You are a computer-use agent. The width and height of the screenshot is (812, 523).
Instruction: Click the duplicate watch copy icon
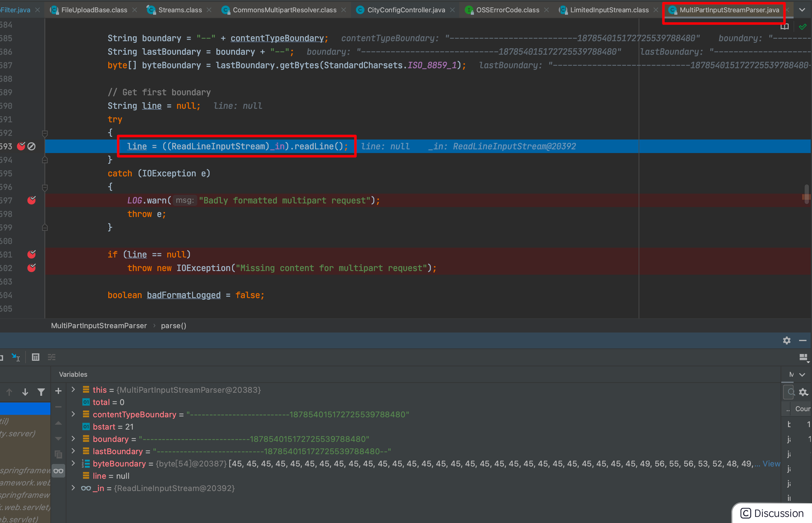(x=58, y=454)
